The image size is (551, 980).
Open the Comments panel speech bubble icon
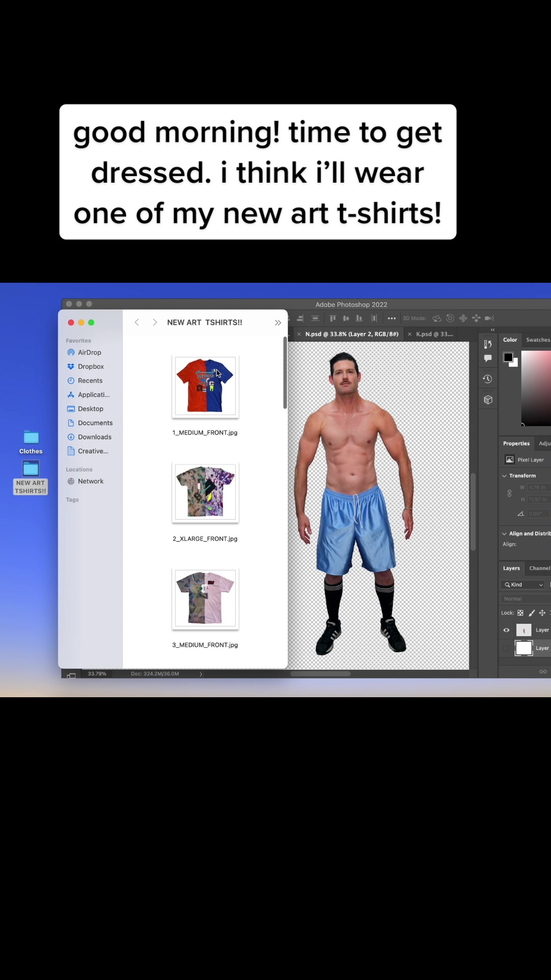click(x=488, y=358)
